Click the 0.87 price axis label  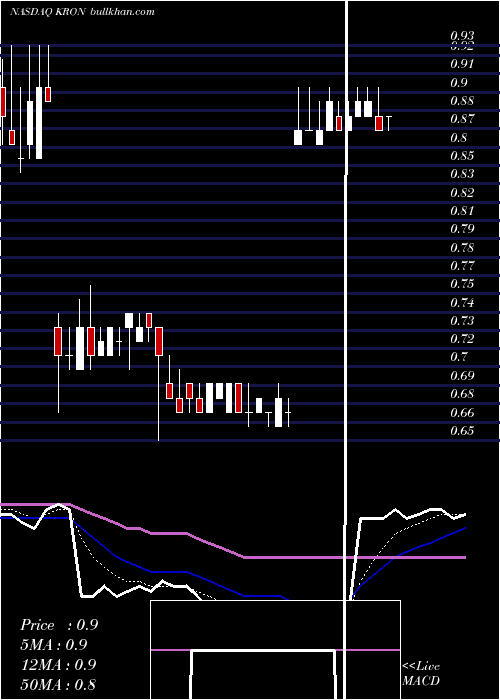[x=462, y=119]
